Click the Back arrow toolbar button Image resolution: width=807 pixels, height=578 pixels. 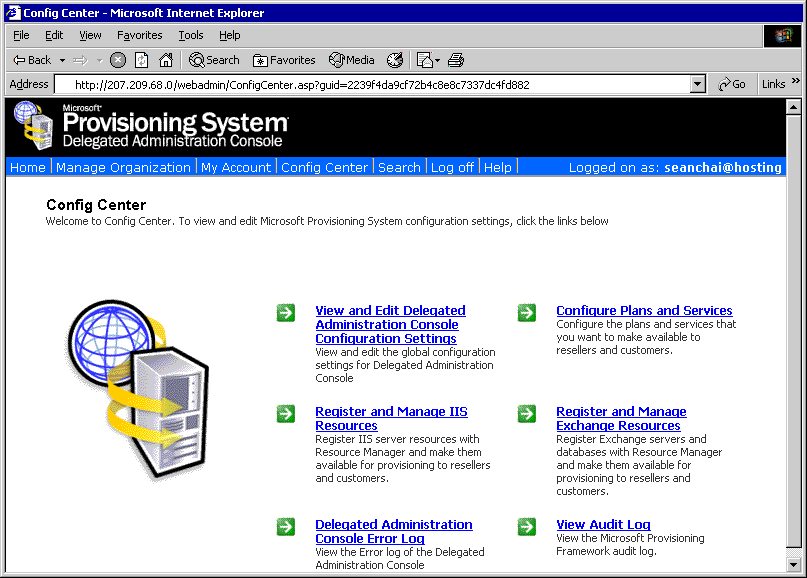(x=32, y=60)
